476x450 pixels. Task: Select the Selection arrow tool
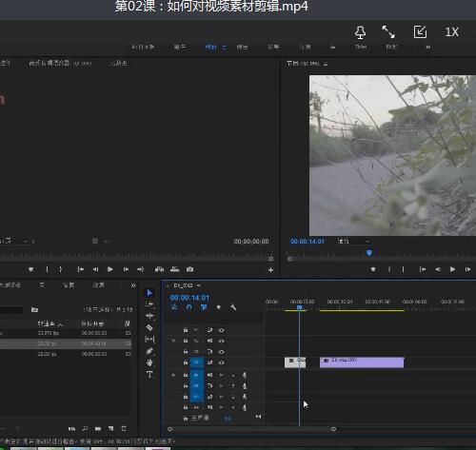click(x=149, y=293)
